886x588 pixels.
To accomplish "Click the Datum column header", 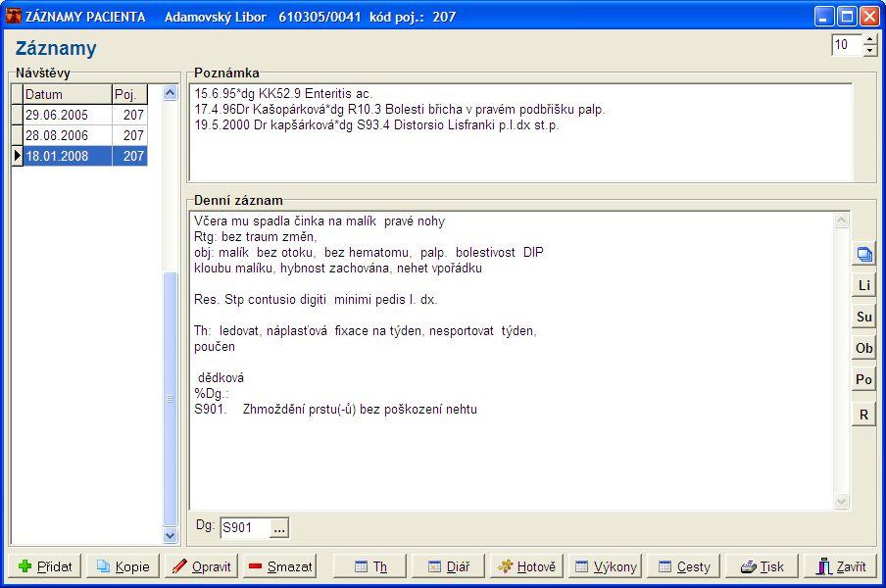I will (x=68, y=94).
